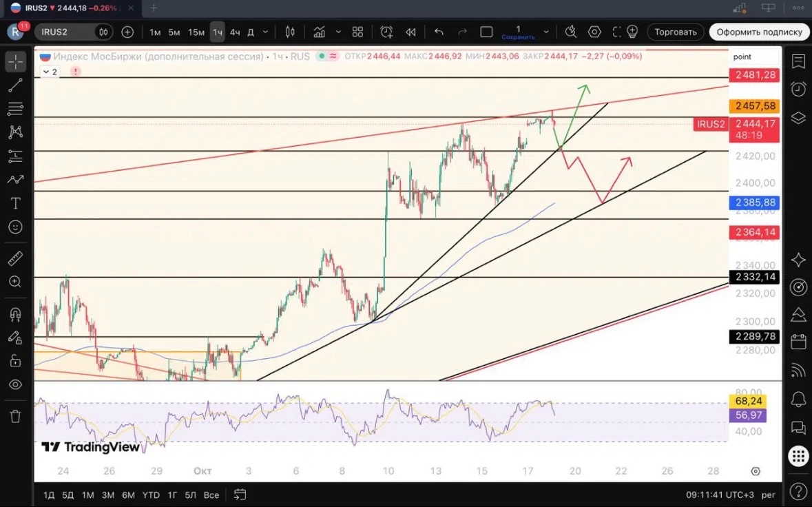Viewport: 812px width, 507px height.
Task: Open the forecasting and measurement tools
Action: tap(16, 156)
